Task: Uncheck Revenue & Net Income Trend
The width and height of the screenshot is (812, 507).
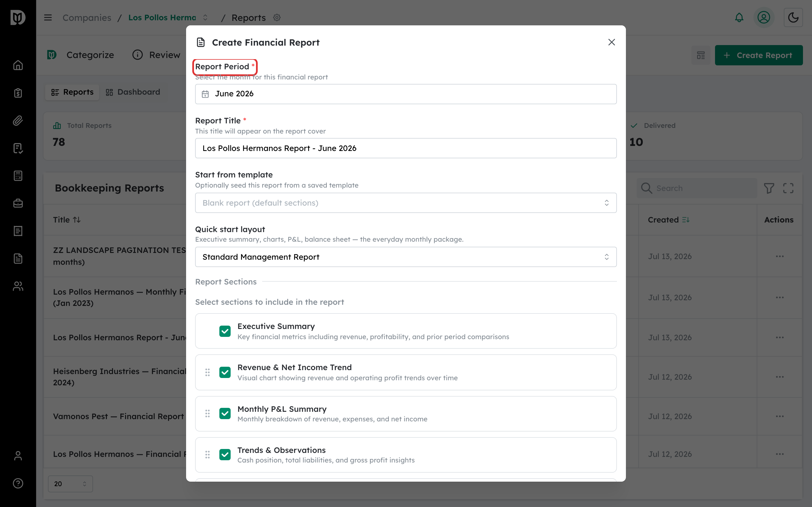Action: pos(225,372)
